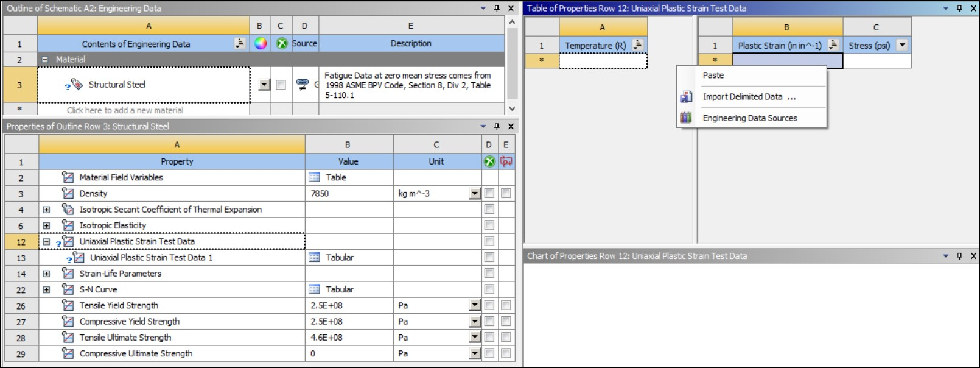Toggle the S-N Curve suppression checkbox
The width and height of the screenshot is (980, 368).
(489, 289)
